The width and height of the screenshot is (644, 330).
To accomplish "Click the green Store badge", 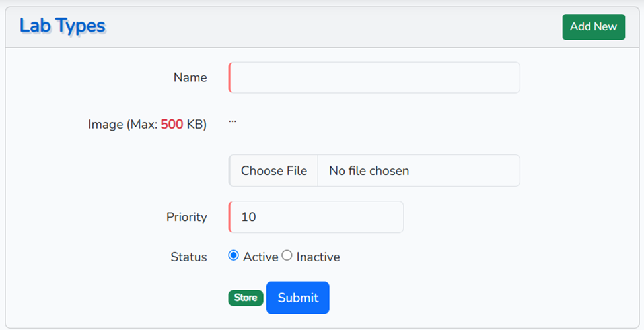I will [246, 298].
